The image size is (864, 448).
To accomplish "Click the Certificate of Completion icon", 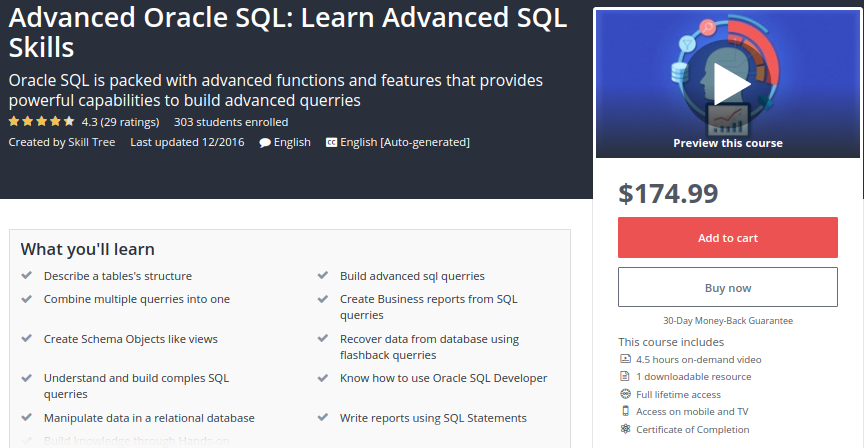I will (x=625, y=429).
